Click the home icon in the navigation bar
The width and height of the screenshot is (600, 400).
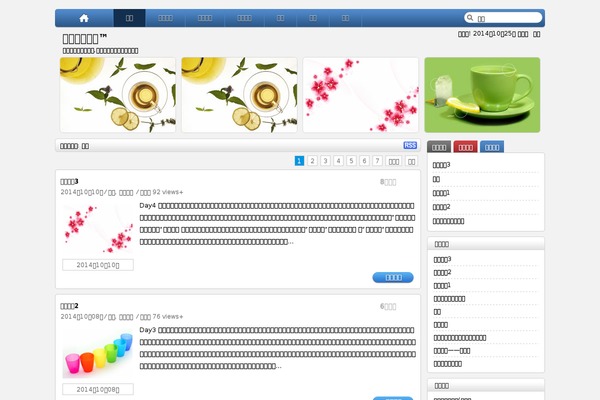coord(84,18)
